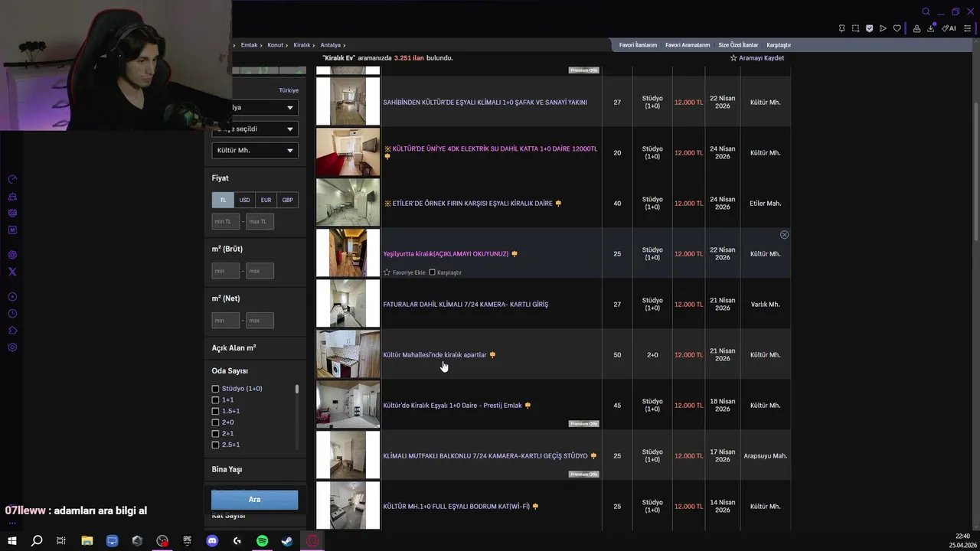
Task: Click the max TL price field
Action: coord(260,221)
